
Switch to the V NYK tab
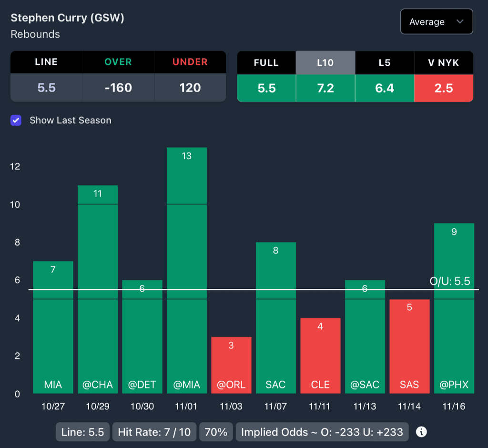[444, 62]
